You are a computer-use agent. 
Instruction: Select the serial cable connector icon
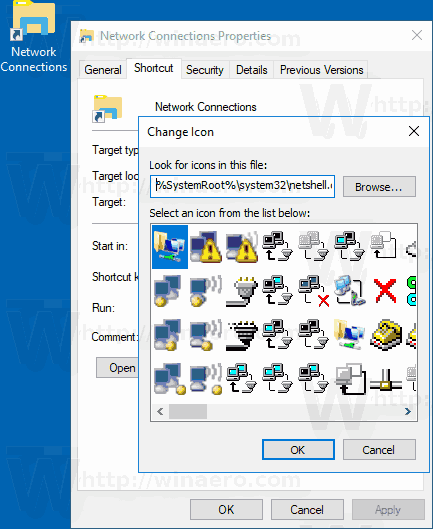coord(242,291)
